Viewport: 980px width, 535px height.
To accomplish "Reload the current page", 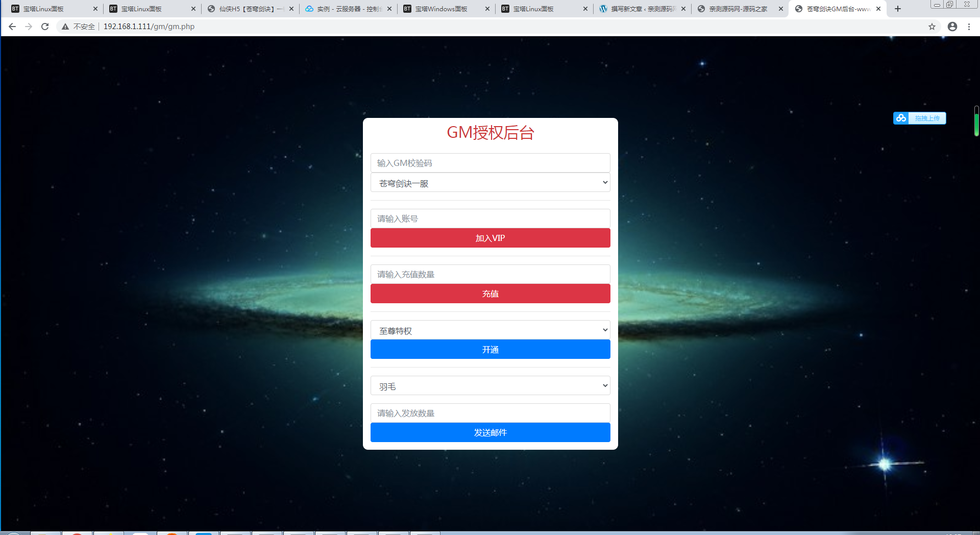I will 45,27.
